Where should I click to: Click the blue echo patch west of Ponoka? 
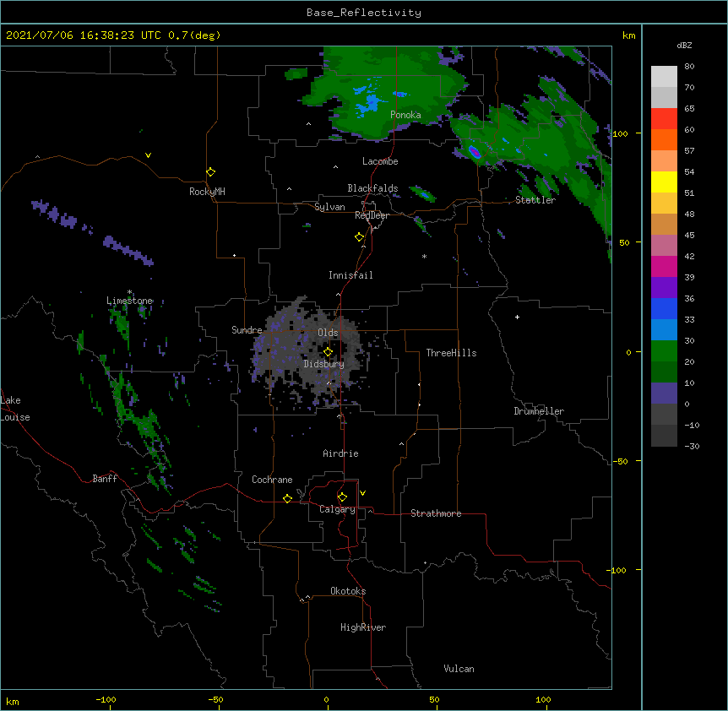point(368,105)
